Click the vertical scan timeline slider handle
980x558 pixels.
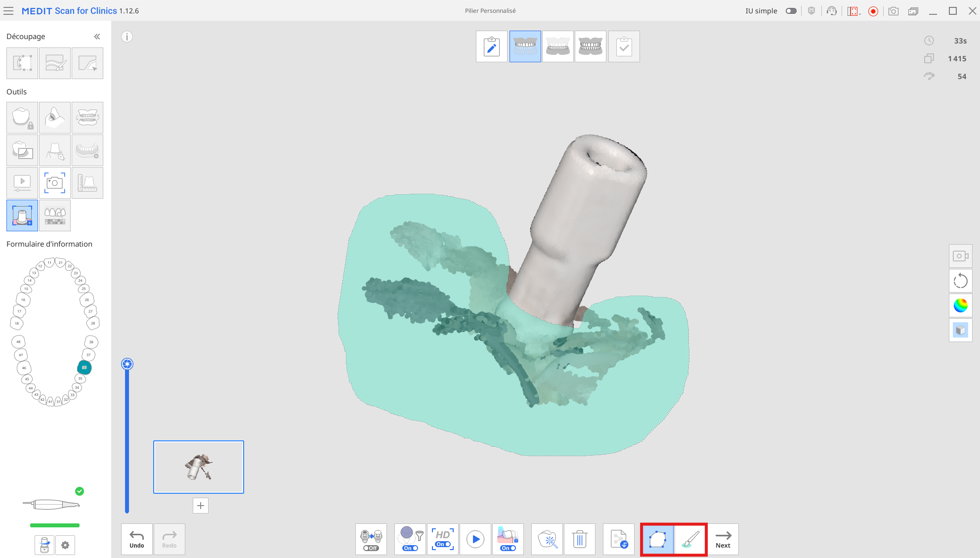[127, 364]
